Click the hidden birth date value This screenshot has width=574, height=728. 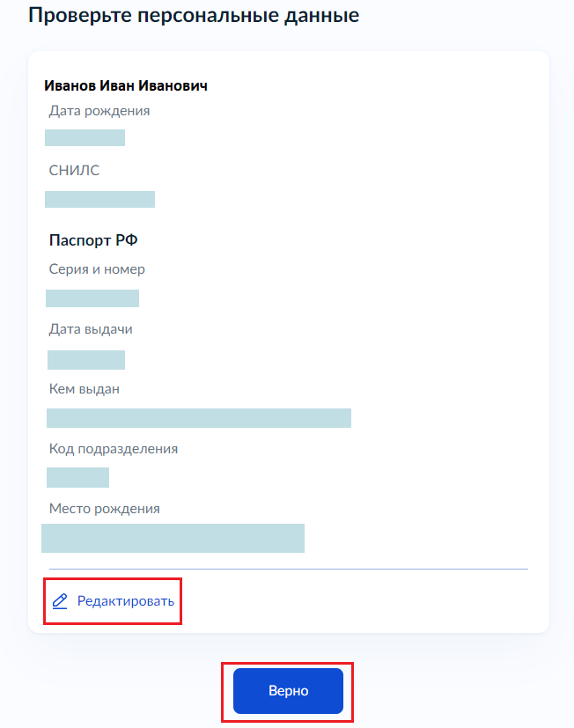85,137
